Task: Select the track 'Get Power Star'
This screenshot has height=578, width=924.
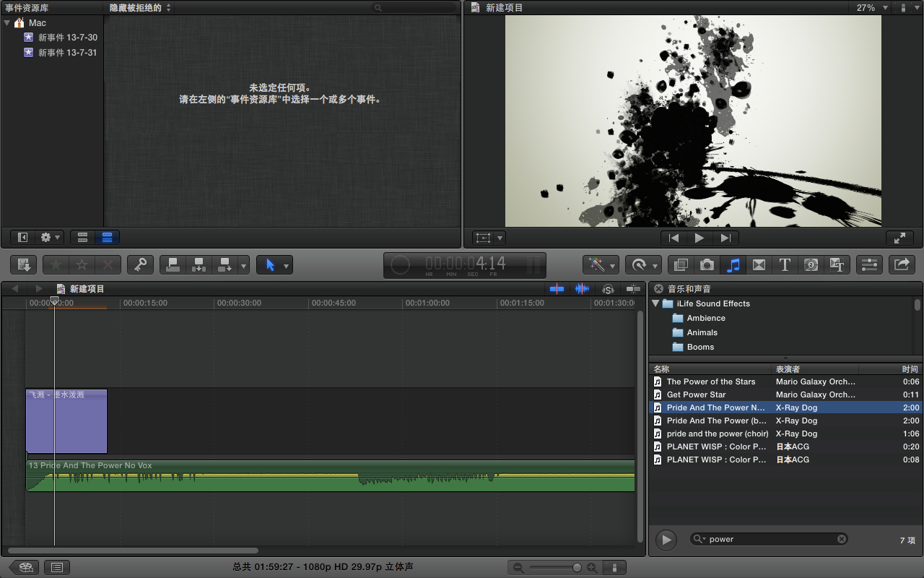Action: (696, 394)
